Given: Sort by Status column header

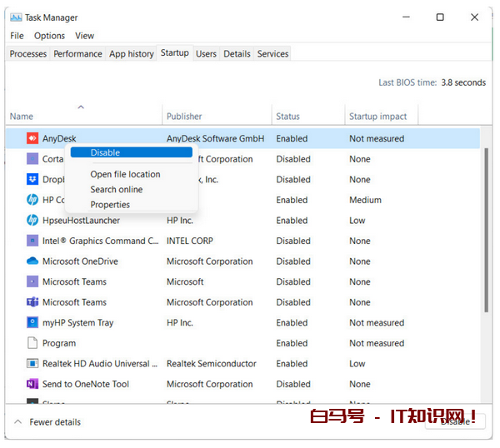Looking at the screenshot, I should [288, 117].
